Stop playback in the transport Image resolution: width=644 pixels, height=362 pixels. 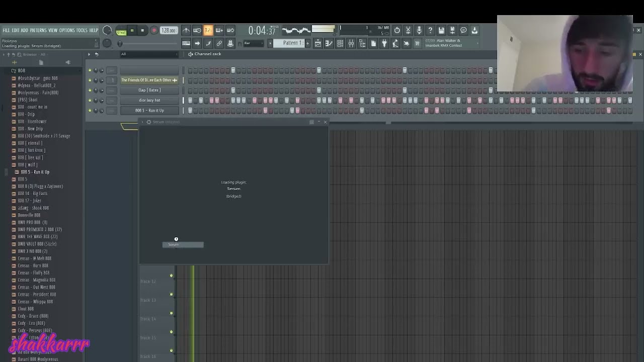click(142, 30)
